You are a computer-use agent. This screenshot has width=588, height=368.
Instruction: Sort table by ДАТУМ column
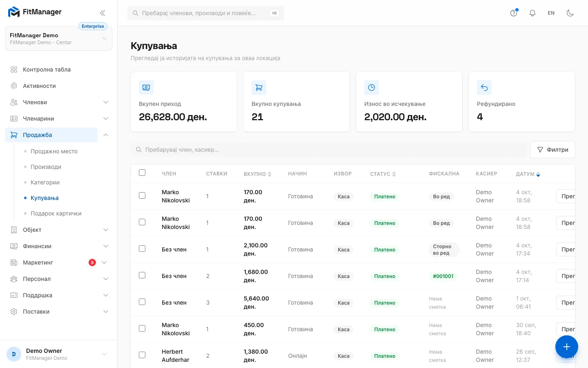(x=528, y=174)
